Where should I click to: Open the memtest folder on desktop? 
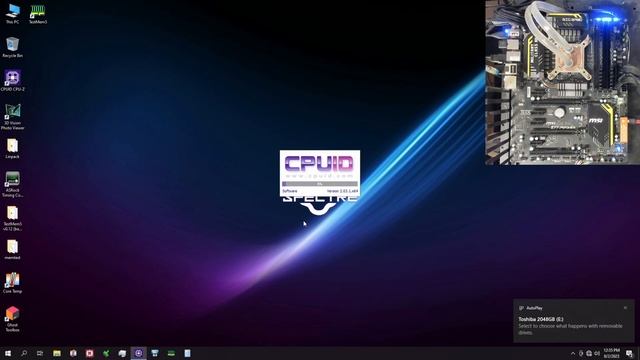tap(12, 249)
